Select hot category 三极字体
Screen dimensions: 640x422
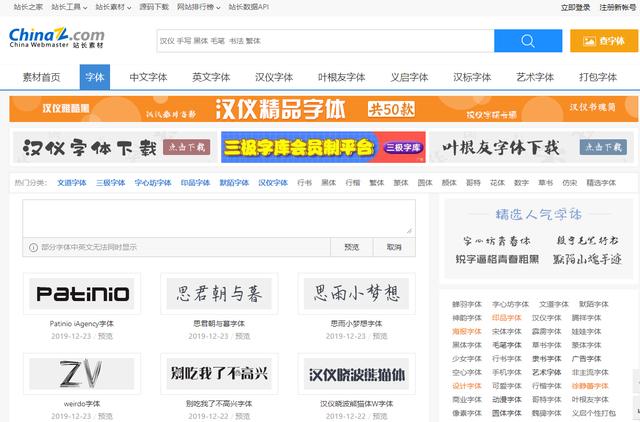[110, 183]
